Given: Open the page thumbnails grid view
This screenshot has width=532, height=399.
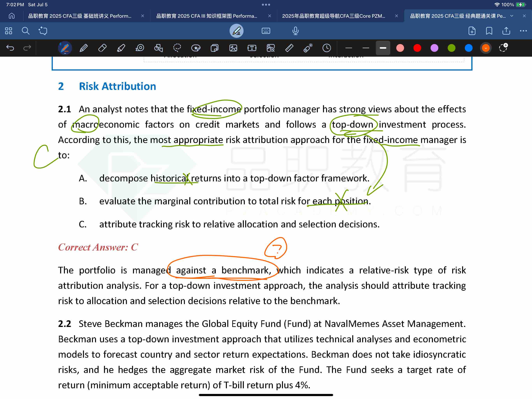Looking at the screenshot, I should coord(8,31).
